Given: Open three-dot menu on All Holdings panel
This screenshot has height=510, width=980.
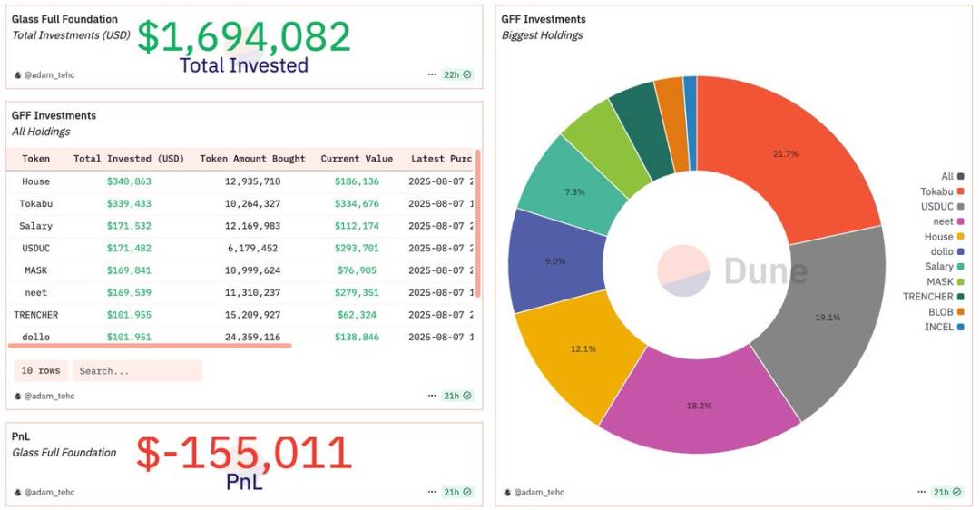Looking at the screenshot, I should 432,396.
